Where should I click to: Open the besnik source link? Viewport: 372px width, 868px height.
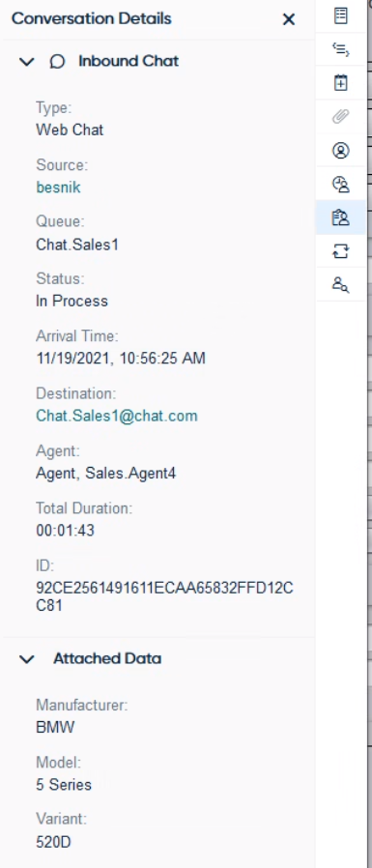pos(58,188)
